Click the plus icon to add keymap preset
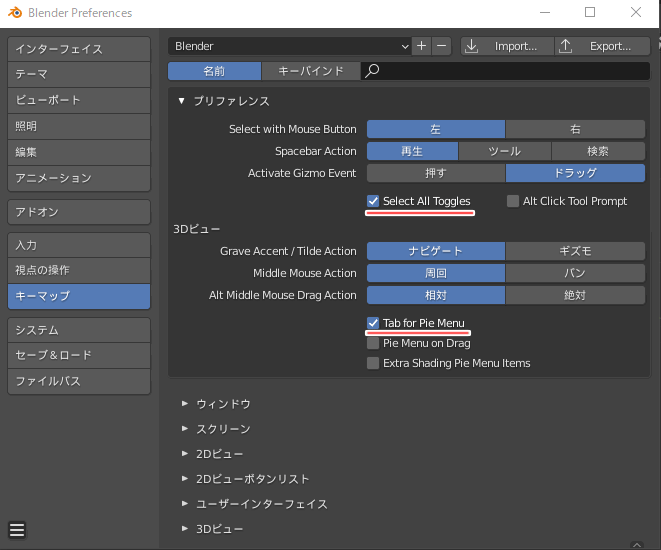This screenshot has height=550, width=661. pyautogui.click(x=422, y=46)
